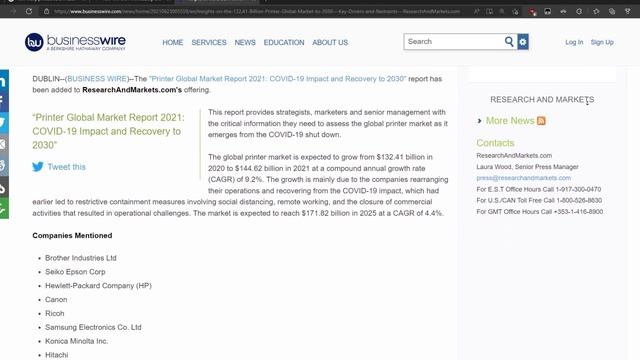The height and width of the screenshot is (360, 640).
Task: Share article on Facebook from side bar
Action: pyautogui.click(x=3, y=101)
